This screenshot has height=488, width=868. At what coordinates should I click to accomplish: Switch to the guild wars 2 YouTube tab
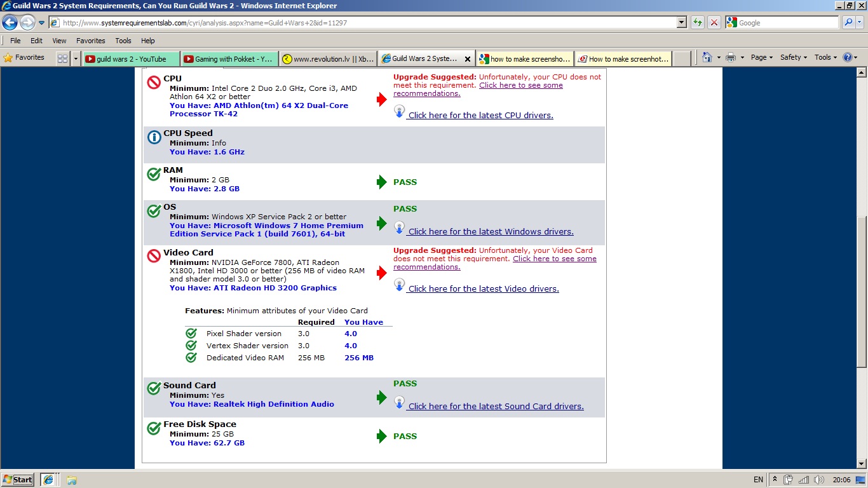[x=131, y=59]
